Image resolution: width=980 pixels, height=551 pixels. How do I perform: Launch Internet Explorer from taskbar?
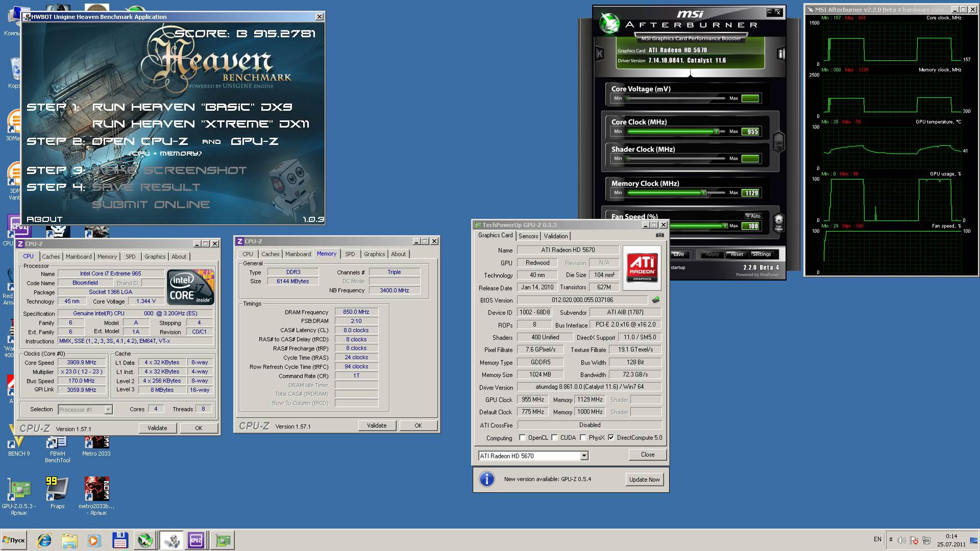click(44, 540)
